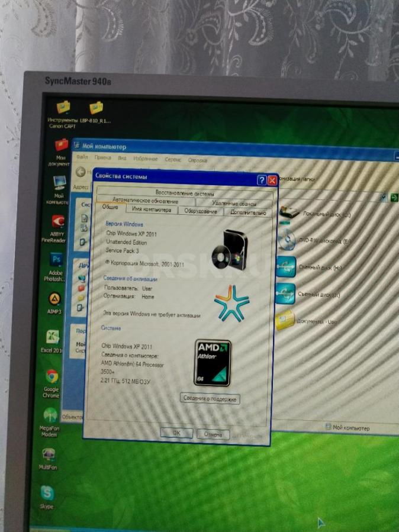Screen dimensions: 399x532
Task: Open AIMP3 player icon
Action: pos(54,298)
